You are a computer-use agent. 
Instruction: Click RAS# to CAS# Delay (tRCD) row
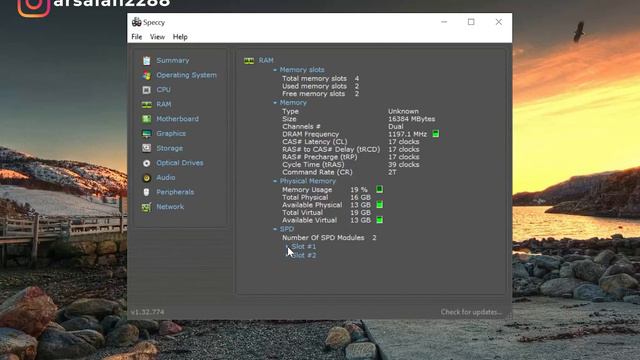click(351, 149)
